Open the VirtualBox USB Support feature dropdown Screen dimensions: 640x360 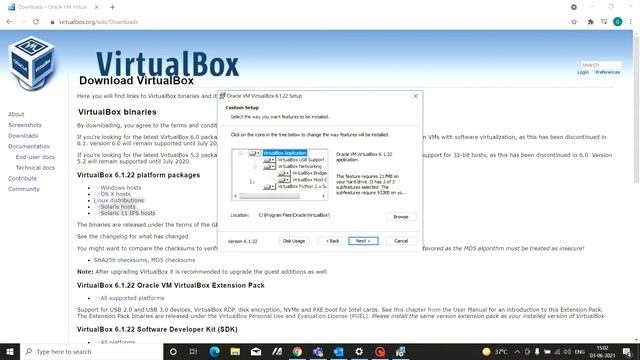coord(269,160)
